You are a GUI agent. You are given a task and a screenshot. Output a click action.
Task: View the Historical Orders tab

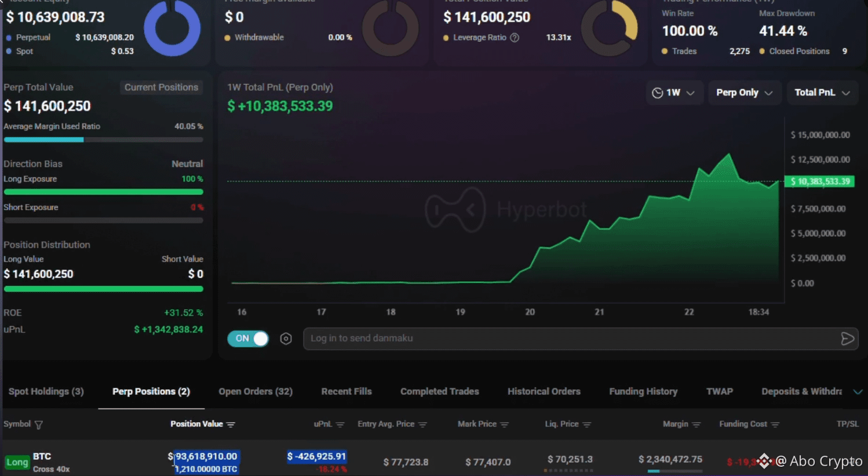tap(544, 391)
